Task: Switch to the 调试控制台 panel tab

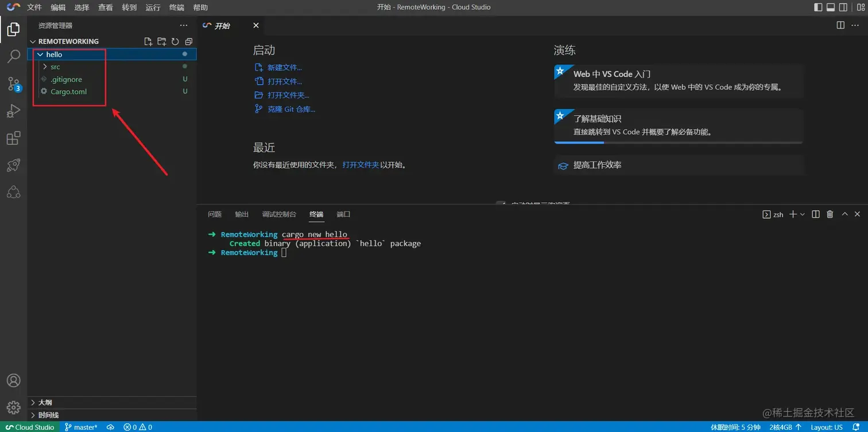Action: pyautogui.click(x=279, y=214)
